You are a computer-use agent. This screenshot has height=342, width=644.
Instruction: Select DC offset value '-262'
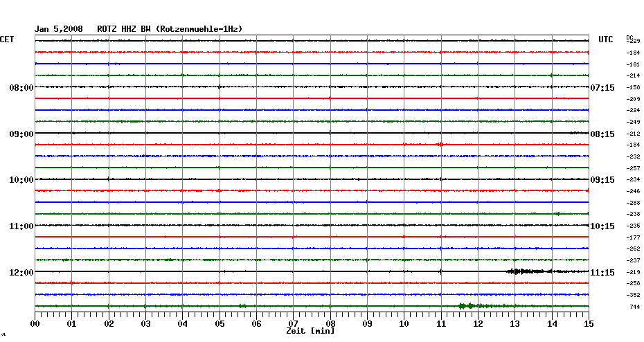coord(634,249)
